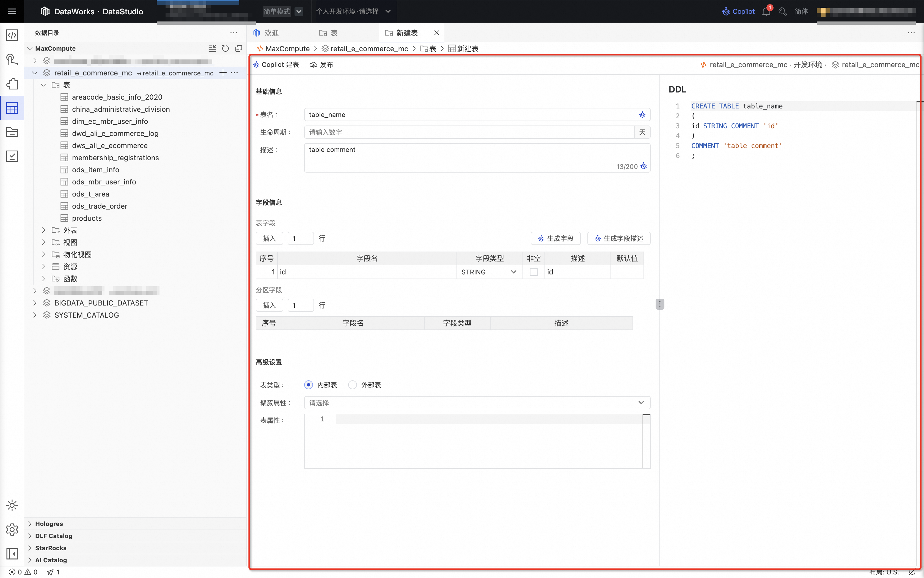This screenshot has height=578, width=924.
Task: Click 生成字段 generate fields button
Action: tap(555, 239)
